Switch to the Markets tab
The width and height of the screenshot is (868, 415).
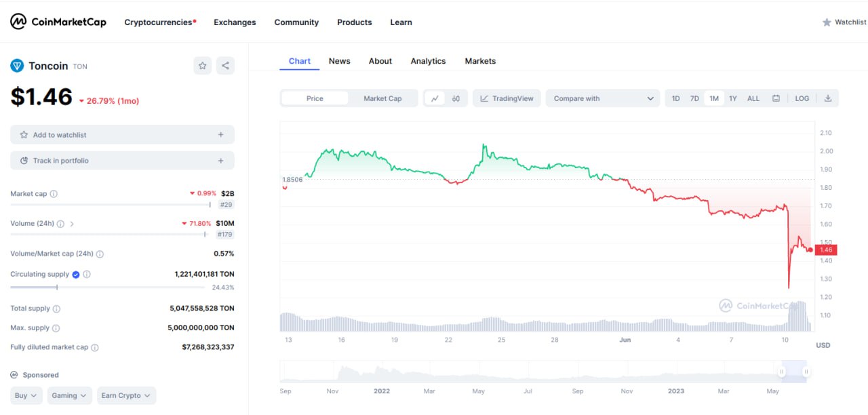(480, 61)
